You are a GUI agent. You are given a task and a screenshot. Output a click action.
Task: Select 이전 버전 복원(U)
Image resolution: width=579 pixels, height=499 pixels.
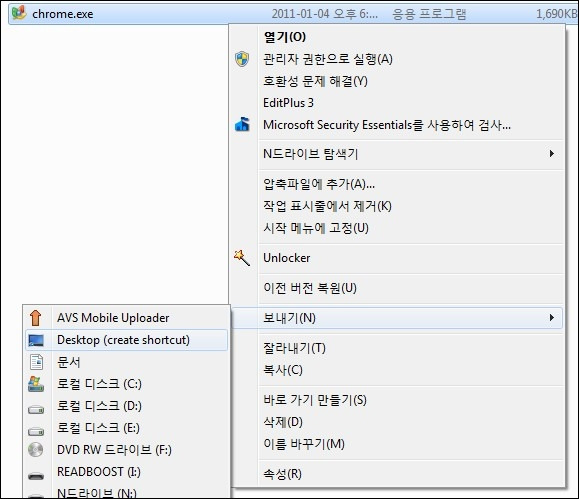[x=397, y=288]
